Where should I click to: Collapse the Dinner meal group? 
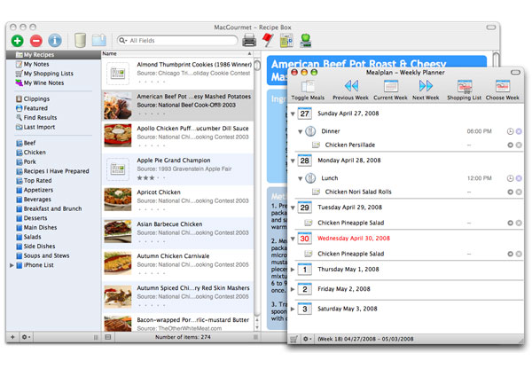point(300,131)
